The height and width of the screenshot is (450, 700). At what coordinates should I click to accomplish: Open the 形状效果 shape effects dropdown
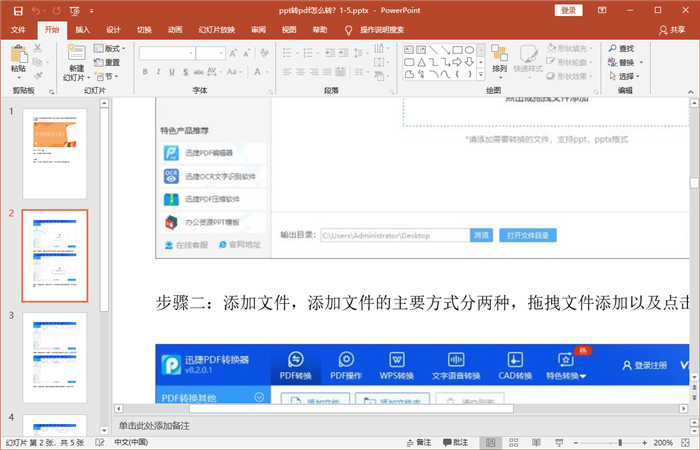tap(570, 76)
